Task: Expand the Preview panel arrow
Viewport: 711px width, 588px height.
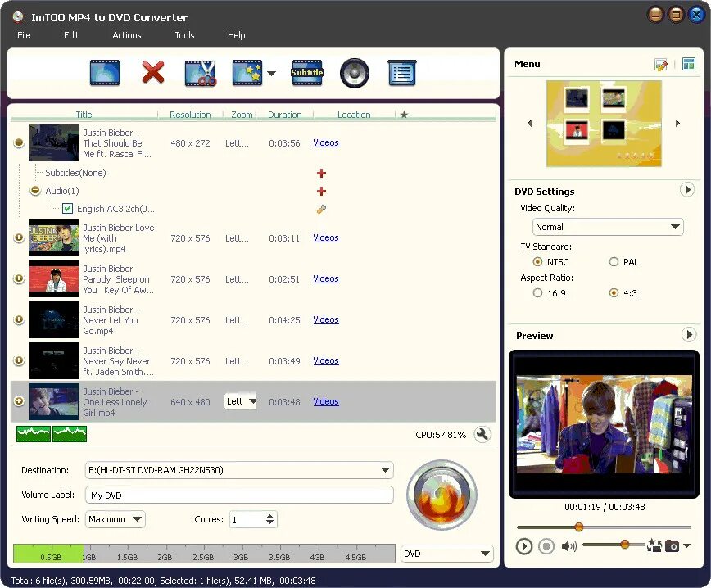Action: pyautogui.click(x=688, y=335)
